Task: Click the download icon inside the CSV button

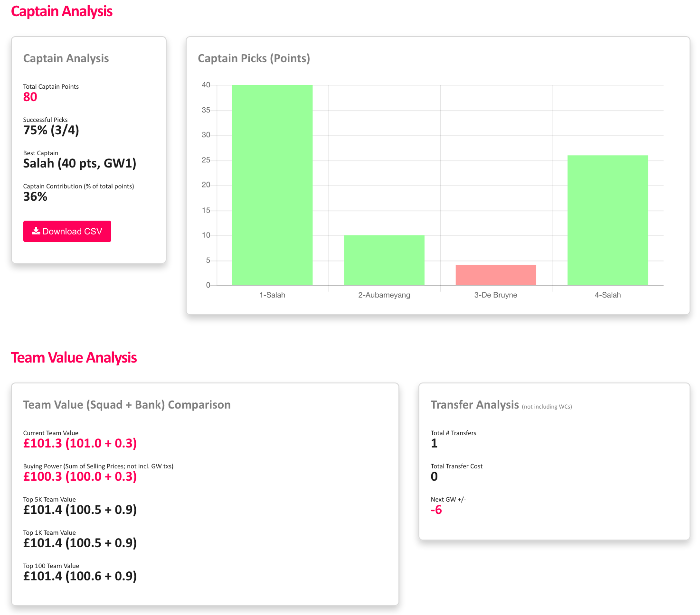Action: tap(36, 231)
